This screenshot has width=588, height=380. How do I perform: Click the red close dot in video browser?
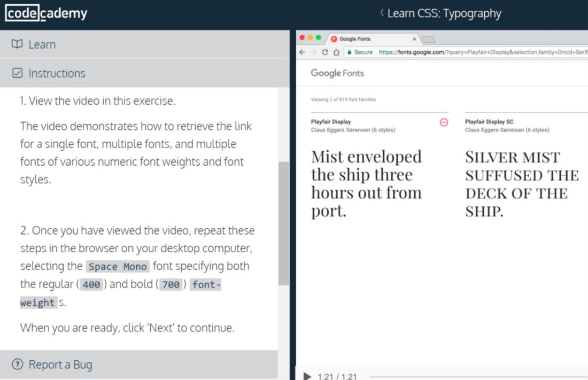(302, 37)
